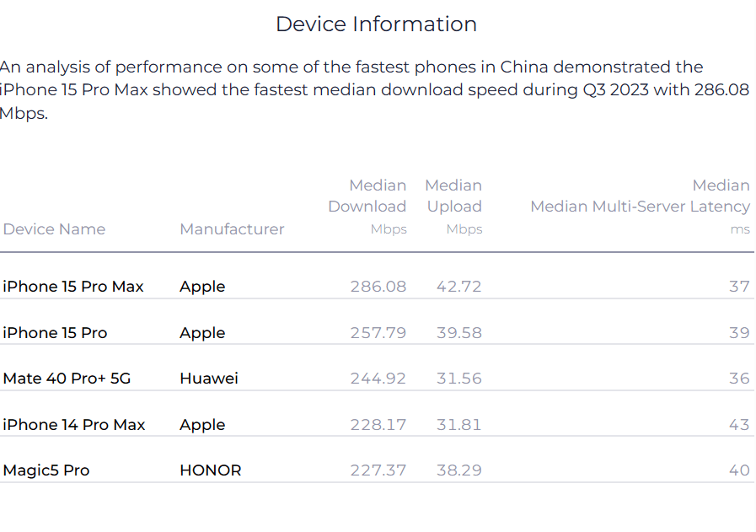Click the Manufacturer column header

pyautogui.click(x=232, y=229)
